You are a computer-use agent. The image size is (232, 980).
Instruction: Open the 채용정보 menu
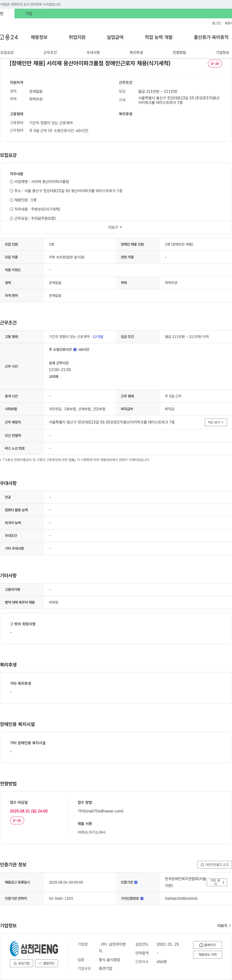[39, 37]
